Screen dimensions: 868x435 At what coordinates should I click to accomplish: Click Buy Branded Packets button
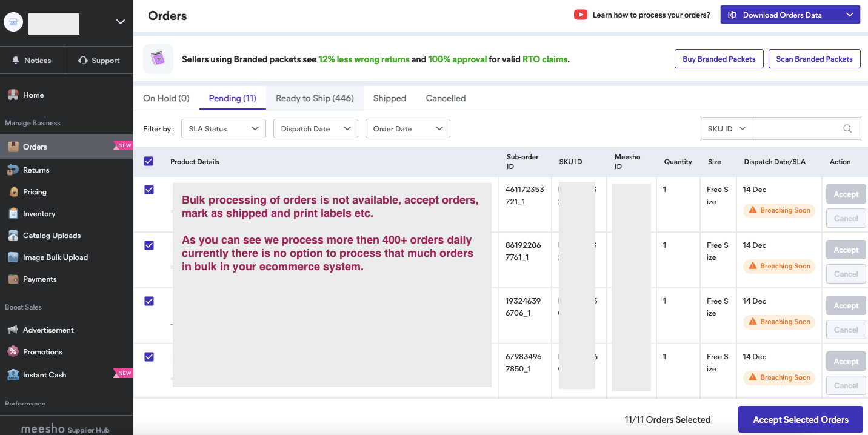[x=719, y=59]
